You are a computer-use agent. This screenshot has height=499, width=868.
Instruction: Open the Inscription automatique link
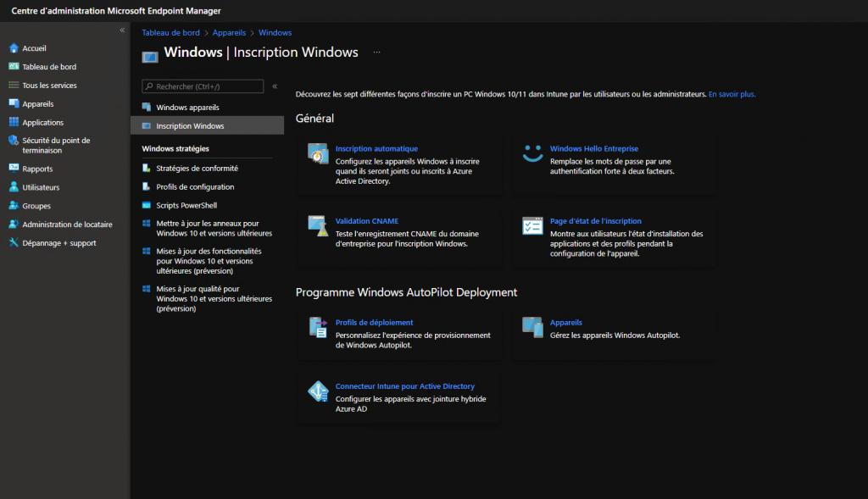(x=376, y=148)
